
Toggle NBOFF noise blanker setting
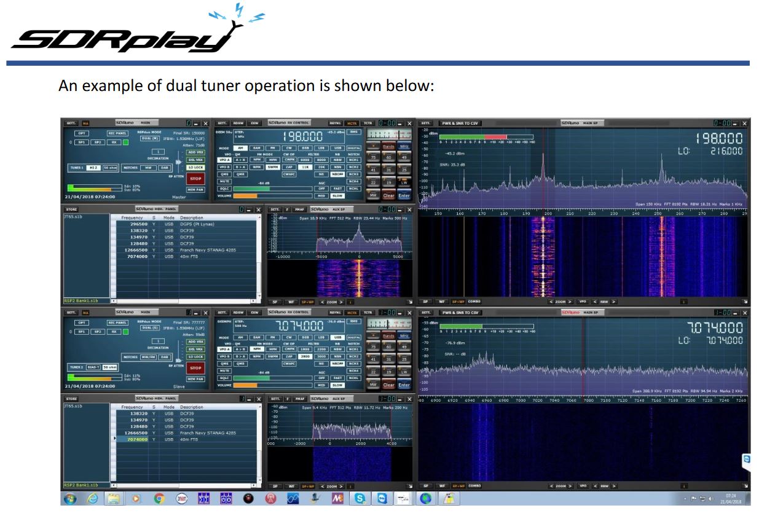point(337,174)
